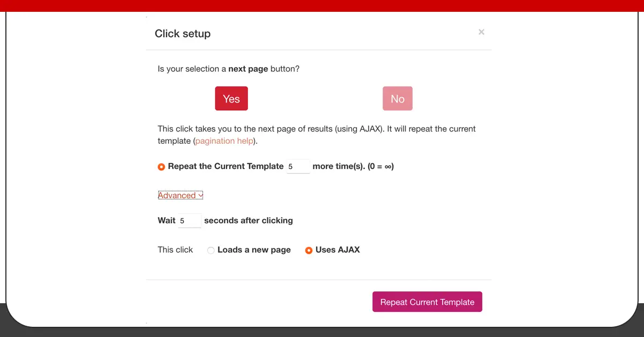The height and width of the screenshot is (337, 644).
Task: Click the Repeat Current Template button
Action: click(427, 302)
